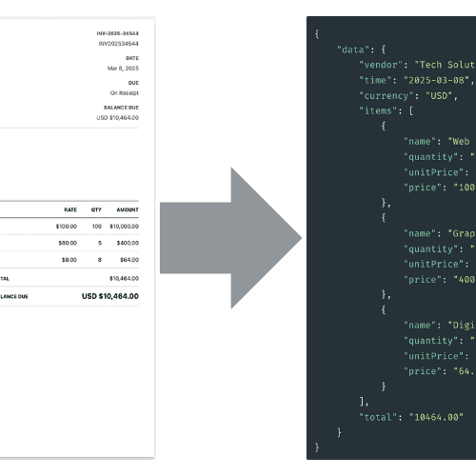
Task: Click the "items" array key in JSON
Action: point(379,110)
